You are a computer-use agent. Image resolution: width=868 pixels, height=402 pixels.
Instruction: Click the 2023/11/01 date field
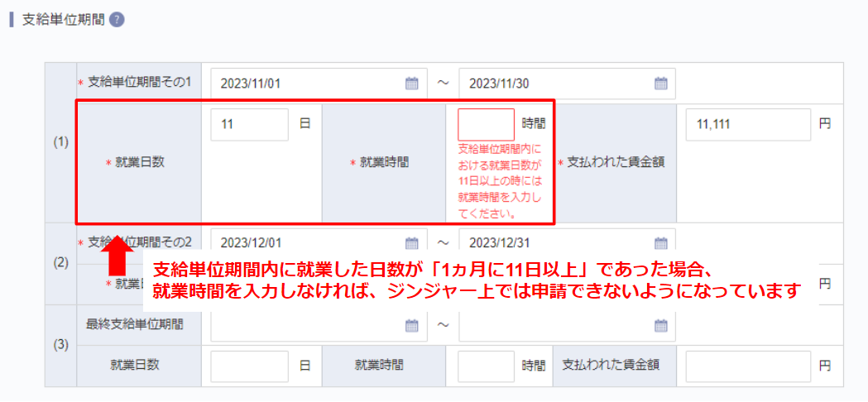coord(306,83)
